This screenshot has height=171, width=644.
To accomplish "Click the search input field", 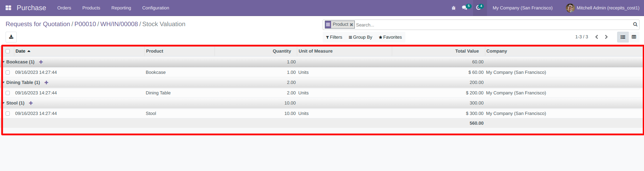I will (493, 25).
